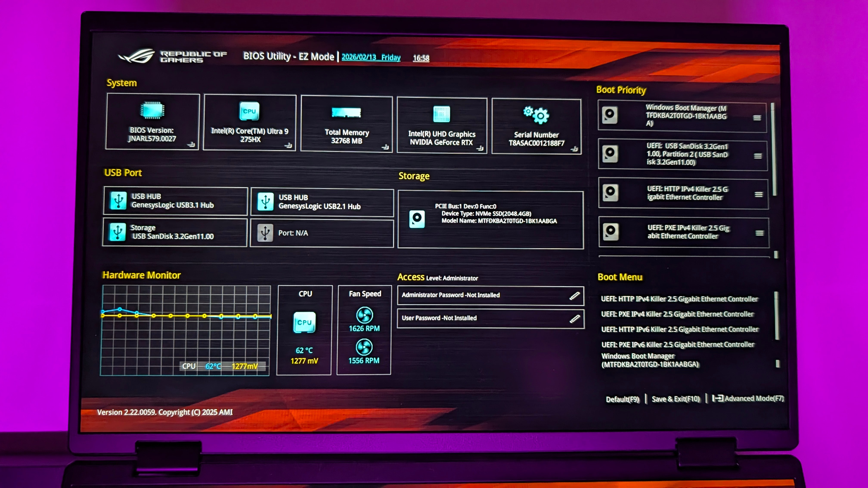
Task: Click the CPU icon in the System panel
Action: (249, 111)
